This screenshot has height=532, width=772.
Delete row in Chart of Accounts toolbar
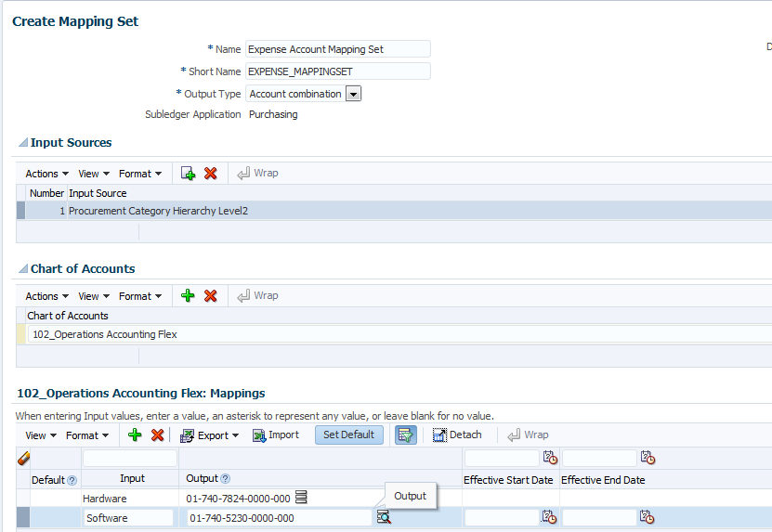pyautogui.click(x=211, y=296)
